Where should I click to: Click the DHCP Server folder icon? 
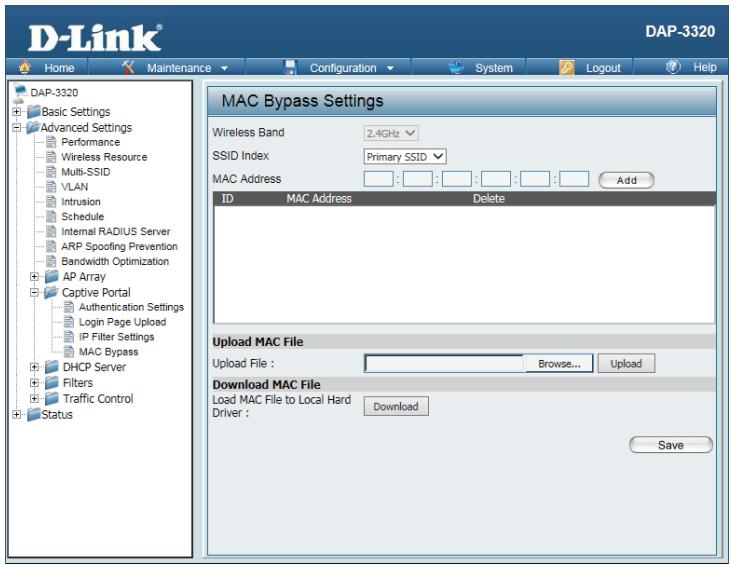[x=52, y=367]
